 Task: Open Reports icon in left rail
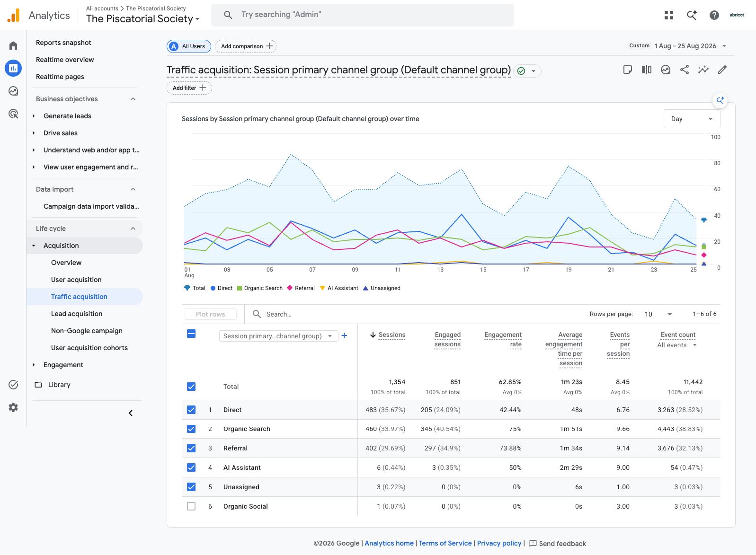coord(13,68)
